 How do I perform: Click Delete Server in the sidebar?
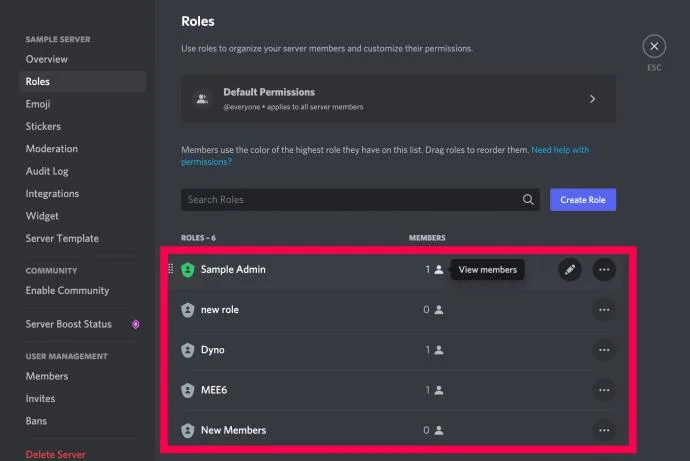coord(55,454)
